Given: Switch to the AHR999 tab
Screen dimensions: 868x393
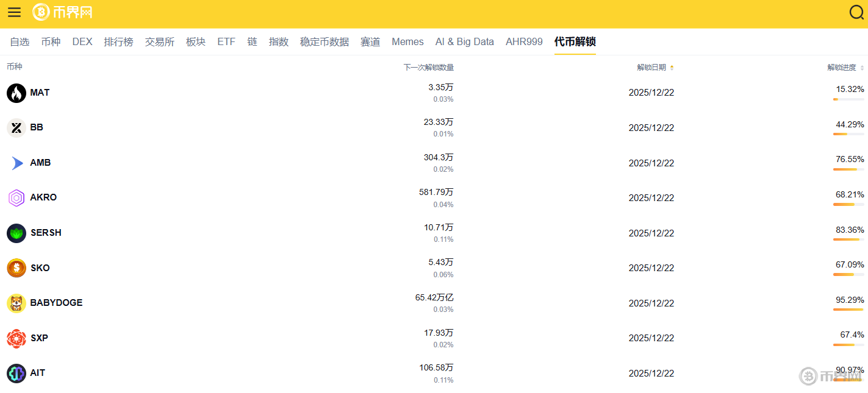Looking at the screenshot, I should click(x=523, y=41).
